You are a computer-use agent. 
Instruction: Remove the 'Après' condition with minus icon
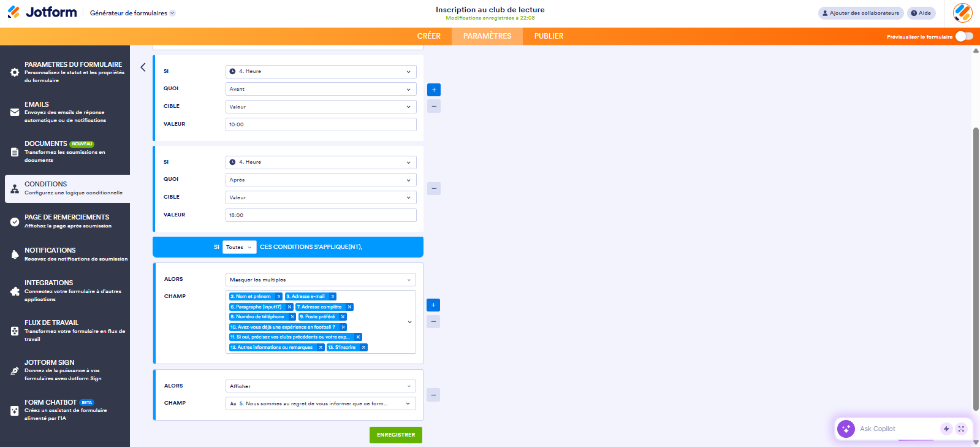434,188
